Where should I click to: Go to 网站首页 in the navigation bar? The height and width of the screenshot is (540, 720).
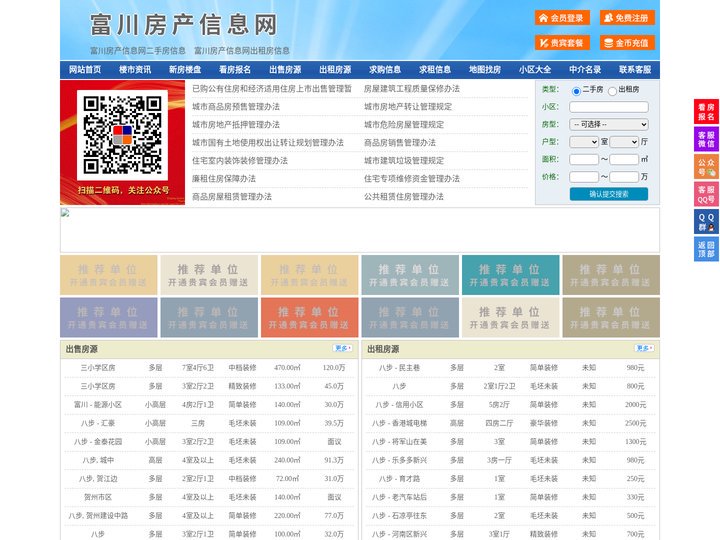85,70
